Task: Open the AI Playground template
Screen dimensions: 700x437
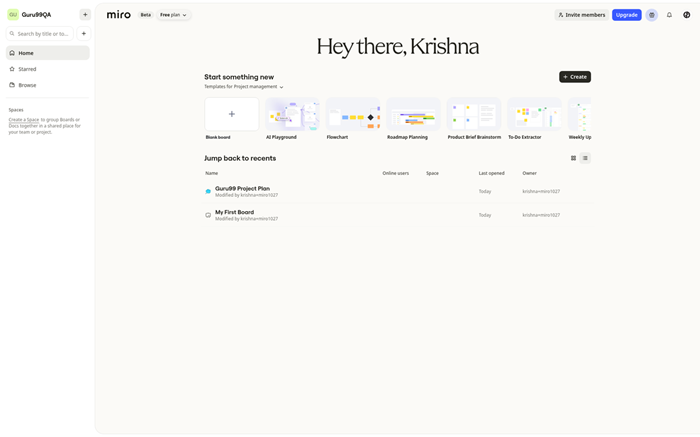Action: point(292,114)
